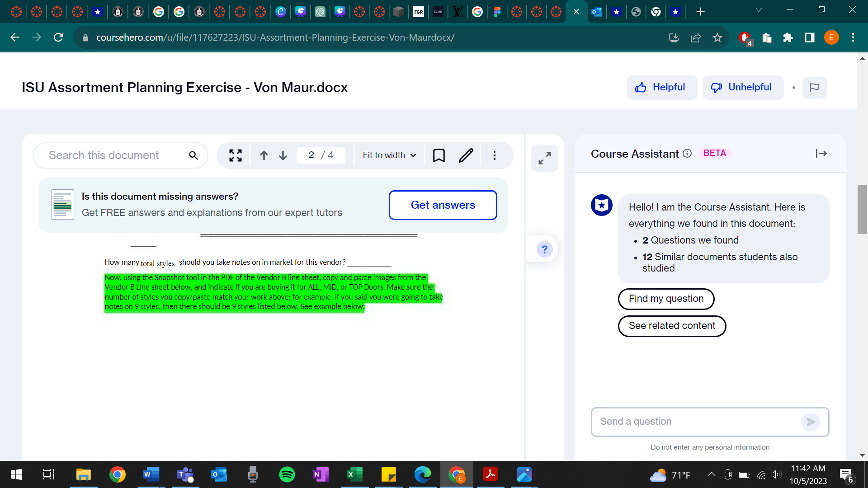Mark the document as Unhelpful
Screen dimensions: 868x488
point(743,88)
